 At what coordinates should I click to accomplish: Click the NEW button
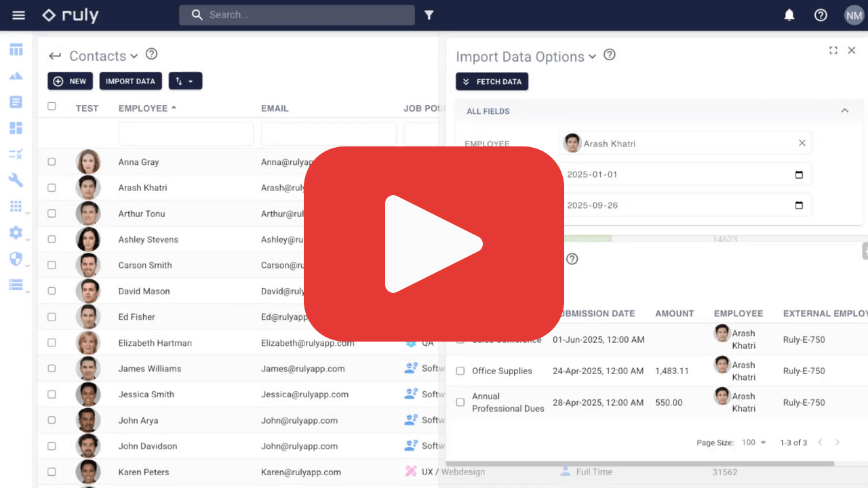(x=70, y=81)
